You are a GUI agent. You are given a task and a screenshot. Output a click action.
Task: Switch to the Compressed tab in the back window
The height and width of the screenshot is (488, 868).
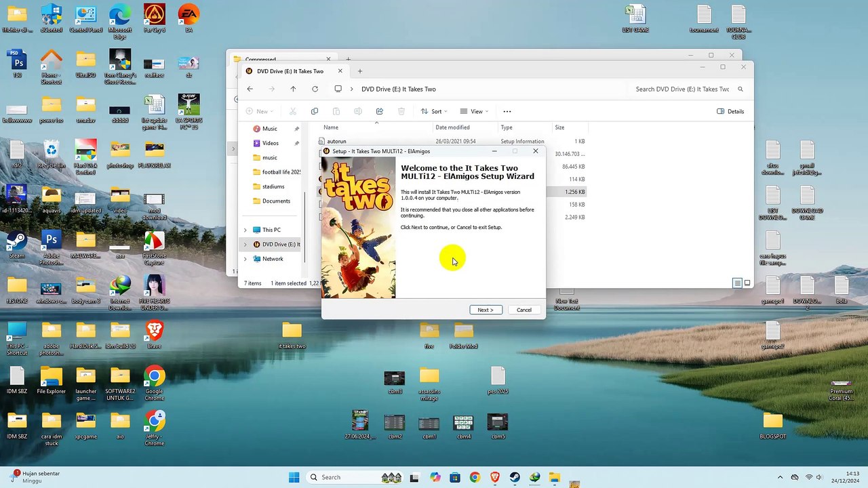tap(260, 60)
